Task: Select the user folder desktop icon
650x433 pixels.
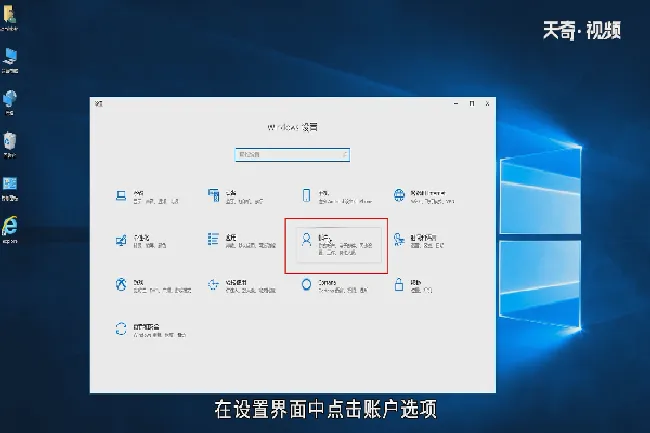Action: (9, 17)
